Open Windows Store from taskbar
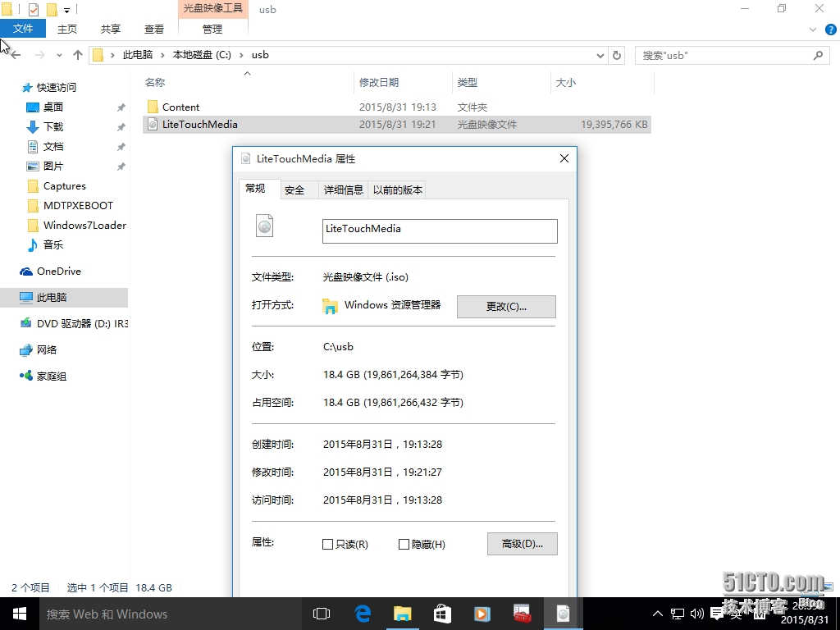 (442, 614)
